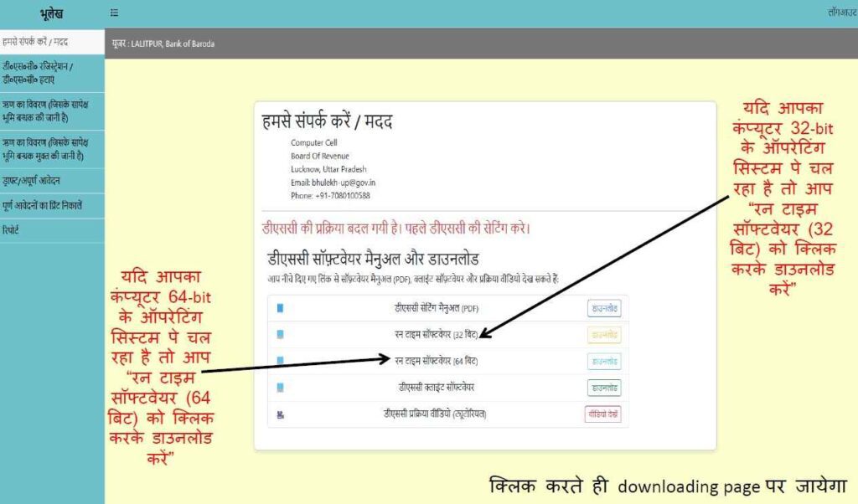Image resolution: width=858 pixels, height=504 pixels.
Task: Open ड्राफ्ट/अपूर्ण आवेदन in the sidebar
Action: pos(32,180)
